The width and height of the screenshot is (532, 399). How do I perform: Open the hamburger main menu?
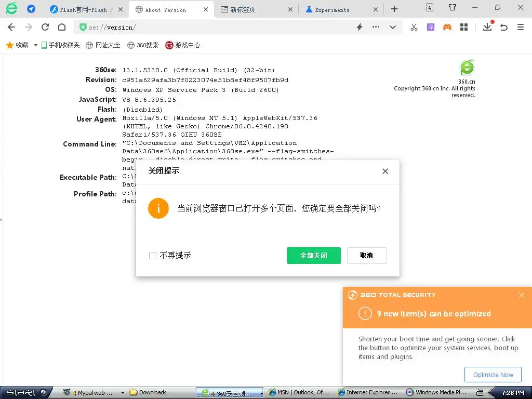point(521,27)
